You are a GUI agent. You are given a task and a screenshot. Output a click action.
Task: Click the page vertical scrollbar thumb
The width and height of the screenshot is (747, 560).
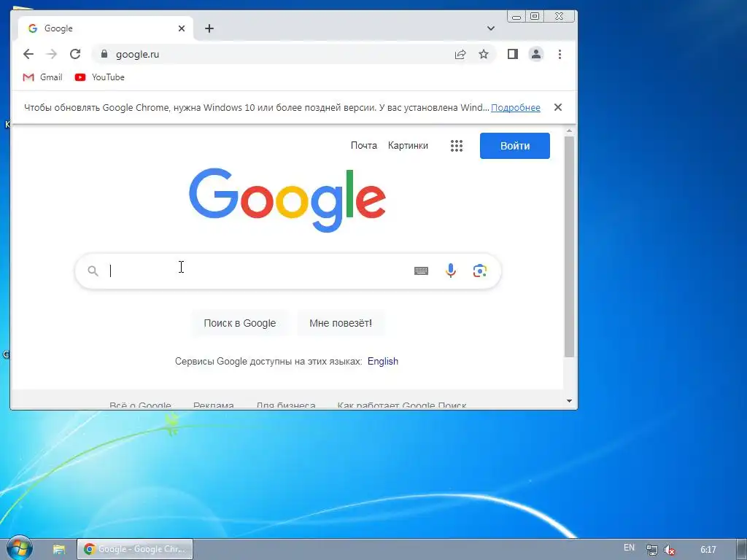pyautogui.click(x=569, y=246)
